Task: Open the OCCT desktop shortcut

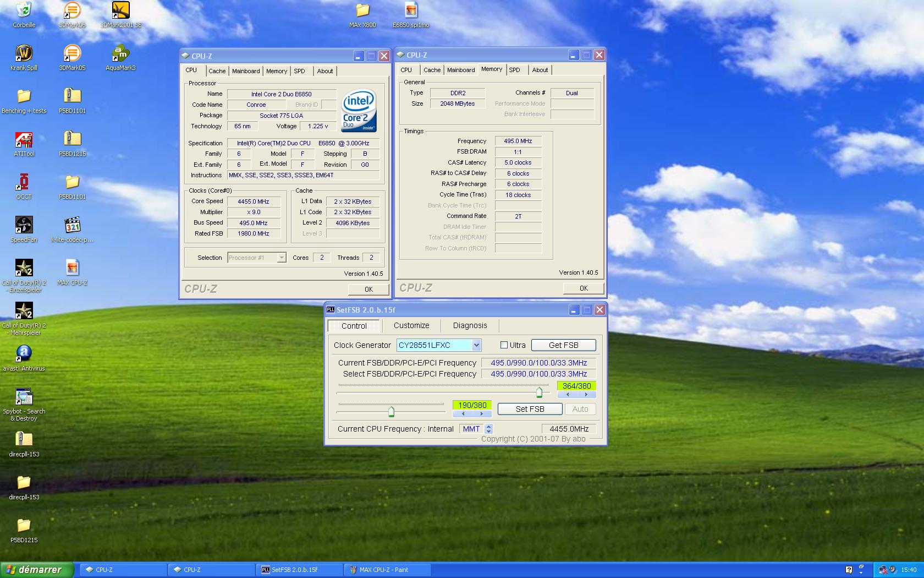Action: pyautogui.click(x=24, y=182)
